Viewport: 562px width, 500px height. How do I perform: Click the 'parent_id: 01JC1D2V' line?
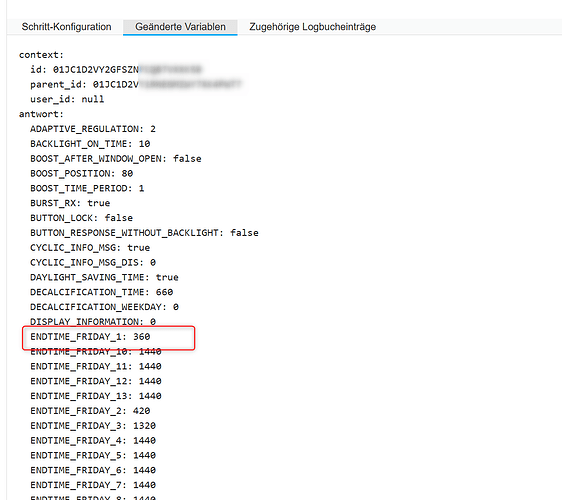coord(84,85)
